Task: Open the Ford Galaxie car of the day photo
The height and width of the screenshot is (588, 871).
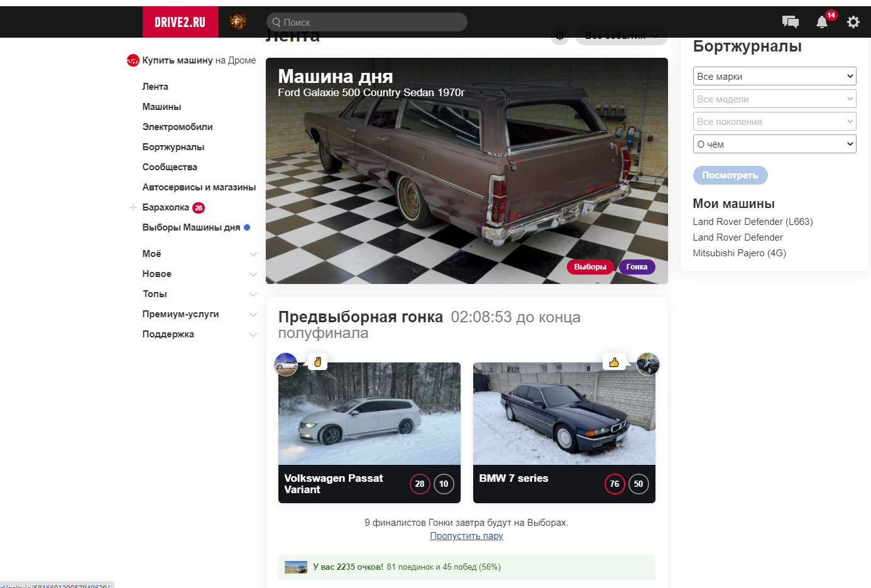Action: point(467,171)
